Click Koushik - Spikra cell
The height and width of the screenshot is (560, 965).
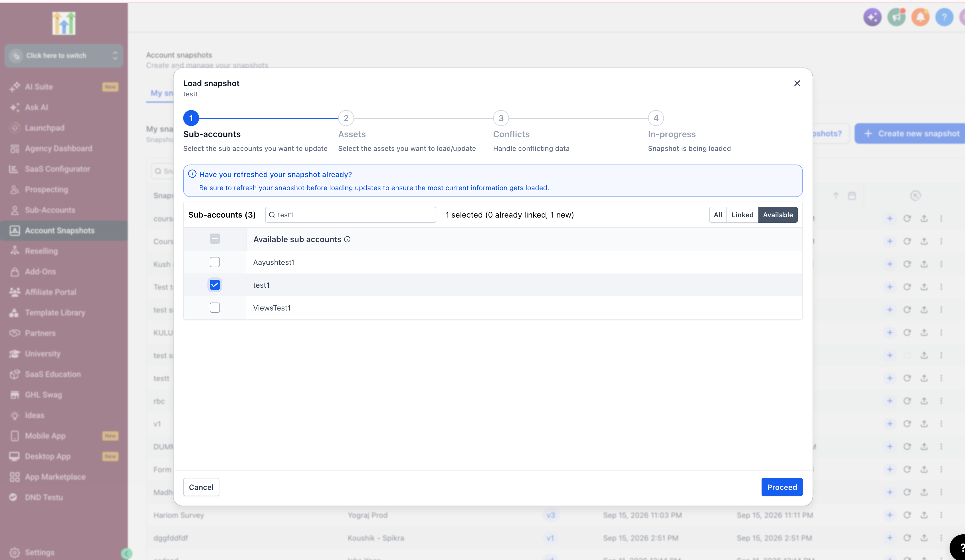click(x=376, y=538)
